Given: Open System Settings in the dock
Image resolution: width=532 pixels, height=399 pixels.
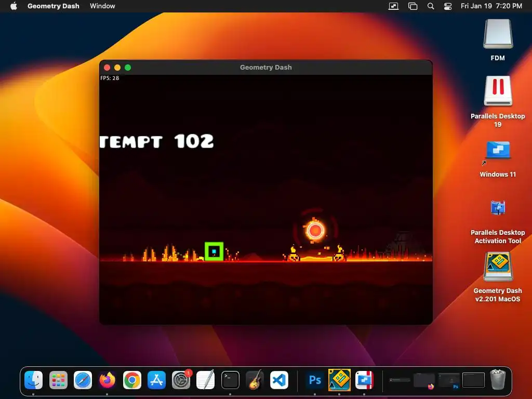Looking at the screenshot, I should pos(181,380).
